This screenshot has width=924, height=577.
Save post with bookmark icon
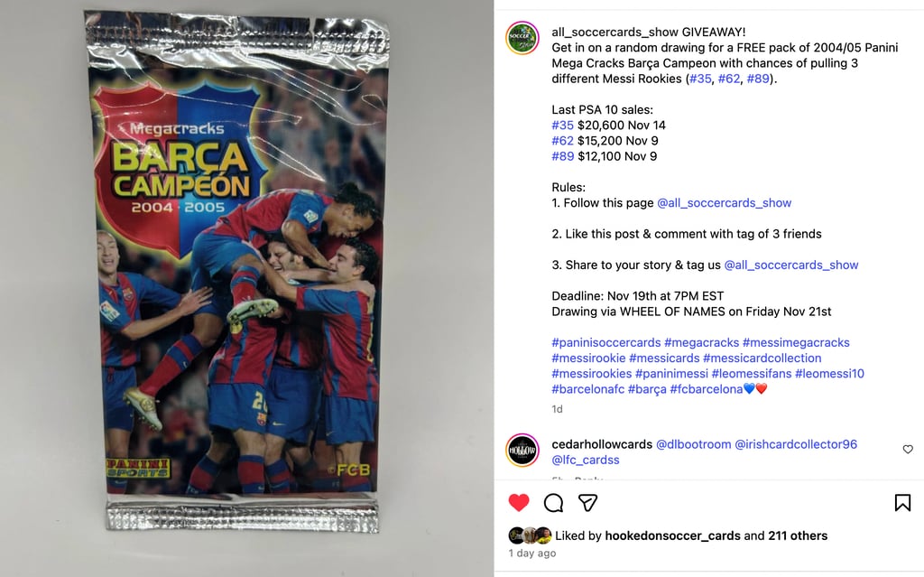tap(902, 503)
